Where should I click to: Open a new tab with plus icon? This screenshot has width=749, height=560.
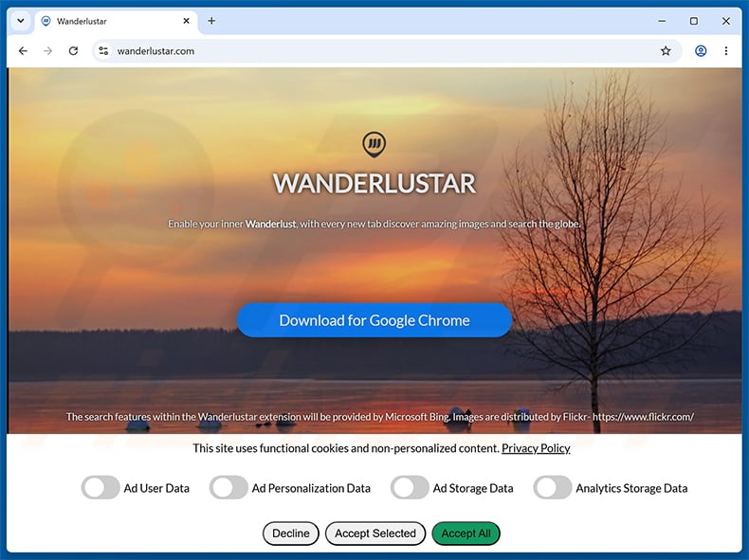[x=211, y=21]
